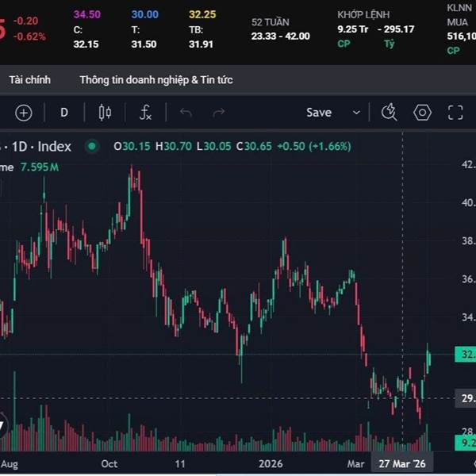Click the green volume label on price axis
The height and width of the screenshot is (476, 476).
(x=465, y=442)
